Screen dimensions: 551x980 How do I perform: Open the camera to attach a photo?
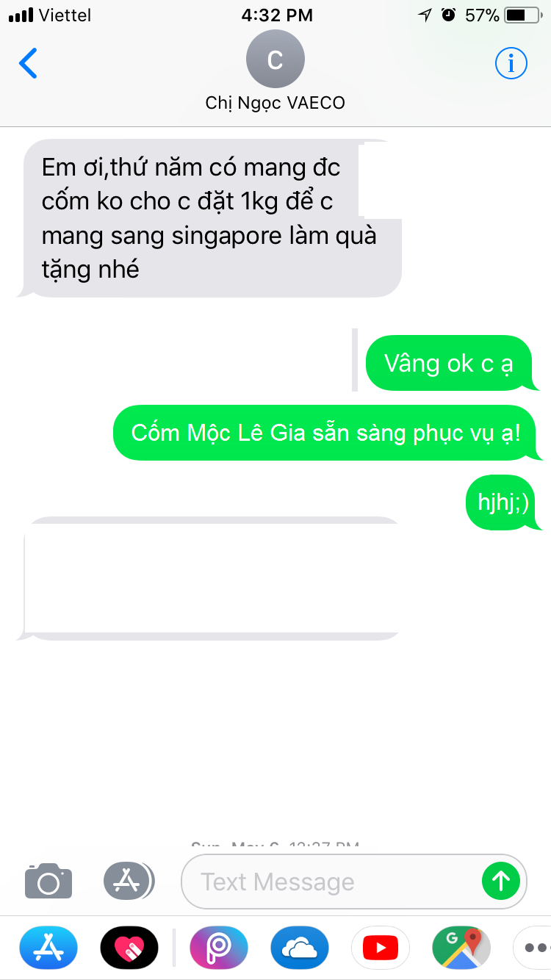[x=48, y=881]
